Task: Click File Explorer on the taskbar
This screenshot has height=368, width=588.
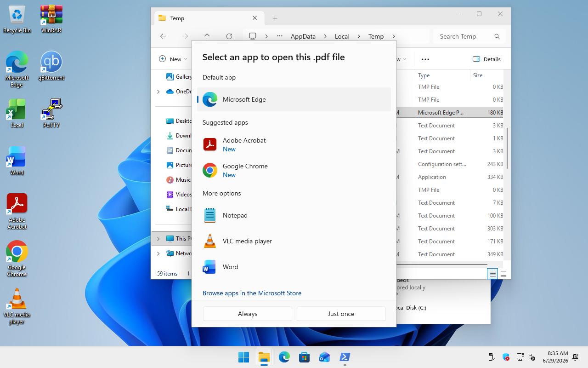Action: (x=264, y=357)
